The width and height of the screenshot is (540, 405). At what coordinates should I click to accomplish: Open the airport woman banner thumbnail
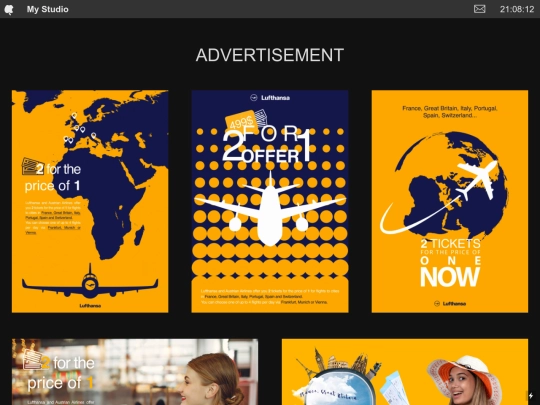[x=135, y=372]
